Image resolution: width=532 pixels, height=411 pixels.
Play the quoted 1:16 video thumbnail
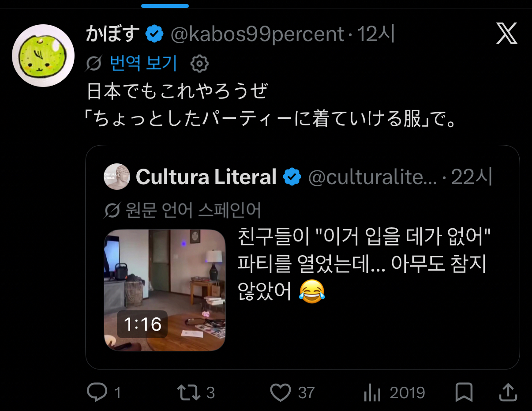tap(165, 290)
